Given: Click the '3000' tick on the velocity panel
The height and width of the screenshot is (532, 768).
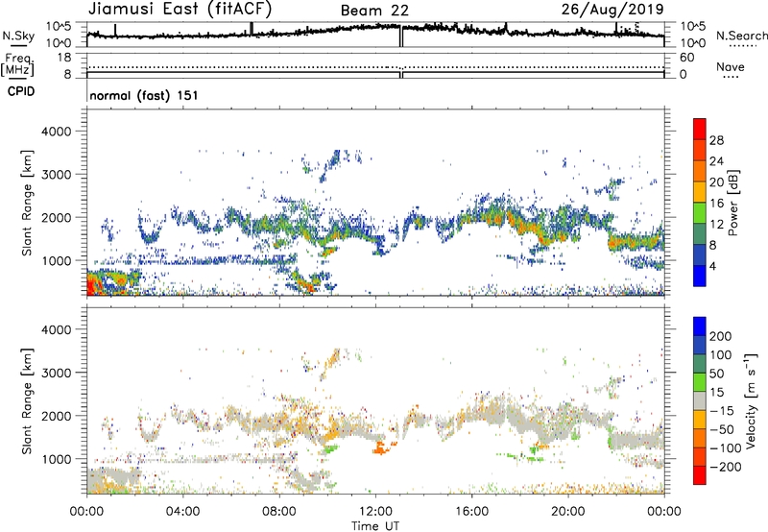Looking at the screenshot, I should 56,373.
